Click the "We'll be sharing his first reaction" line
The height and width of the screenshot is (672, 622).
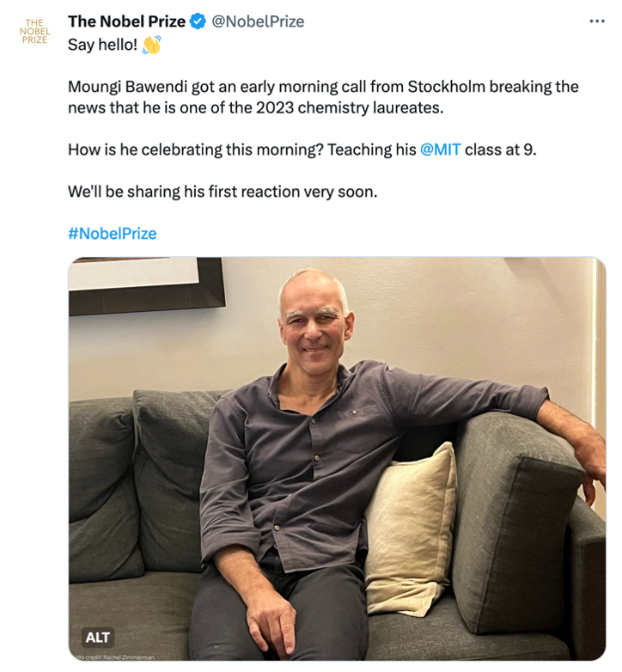pyautogui.click(x=222, y=191)
